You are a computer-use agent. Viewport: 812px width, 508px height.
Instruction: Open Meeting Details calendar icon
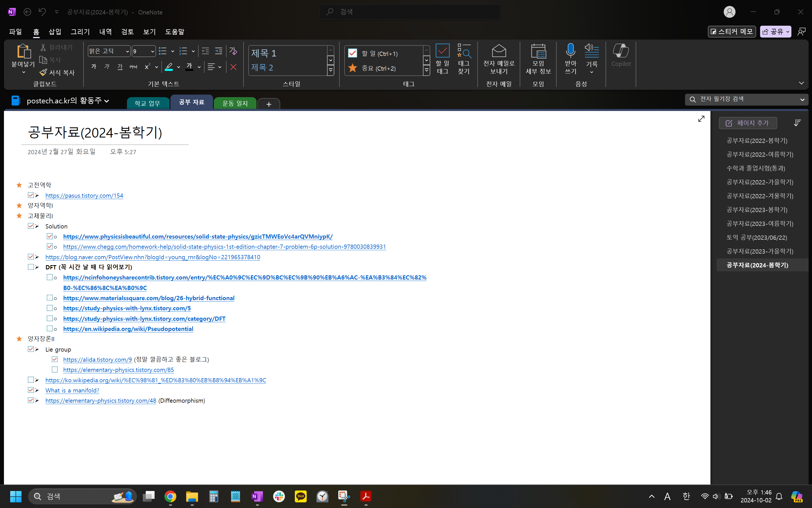coord(538,51)
